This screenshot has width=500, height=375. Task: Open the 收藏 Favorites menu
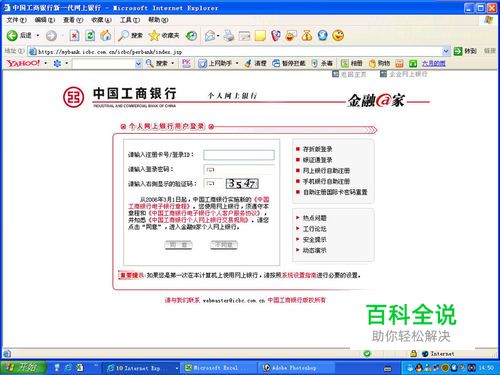[101, 20]
